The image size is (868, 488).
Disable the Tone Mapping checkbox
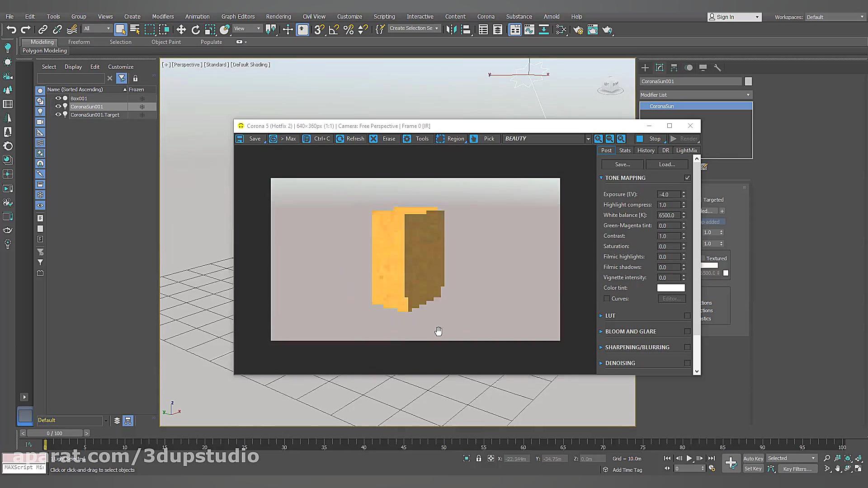click(x=687, y=178)
